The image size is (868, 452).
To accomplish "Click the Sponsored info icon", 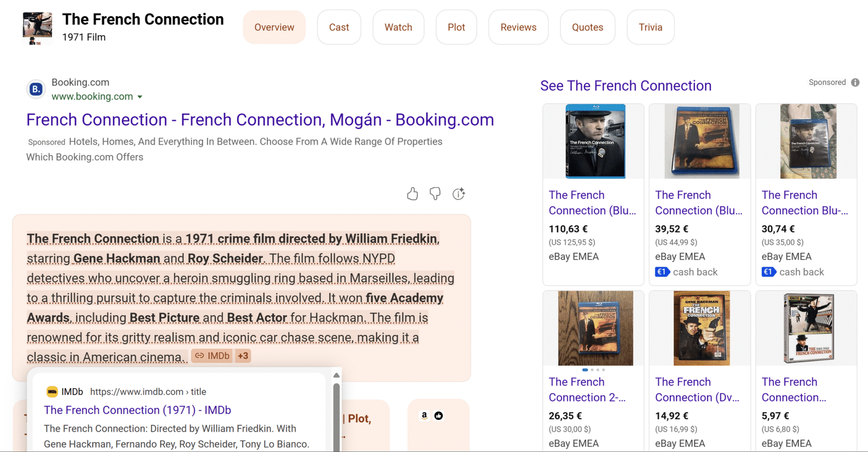I will pos(855,82).
